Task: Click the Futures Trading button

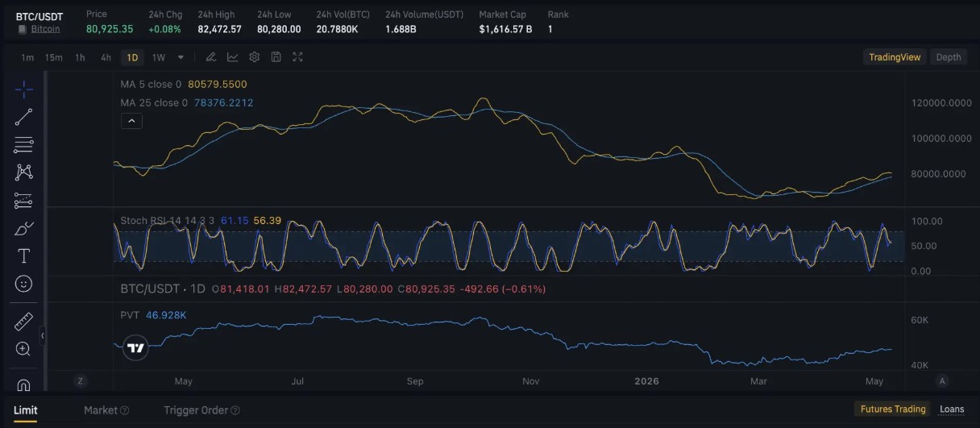Action: [893, 409]
